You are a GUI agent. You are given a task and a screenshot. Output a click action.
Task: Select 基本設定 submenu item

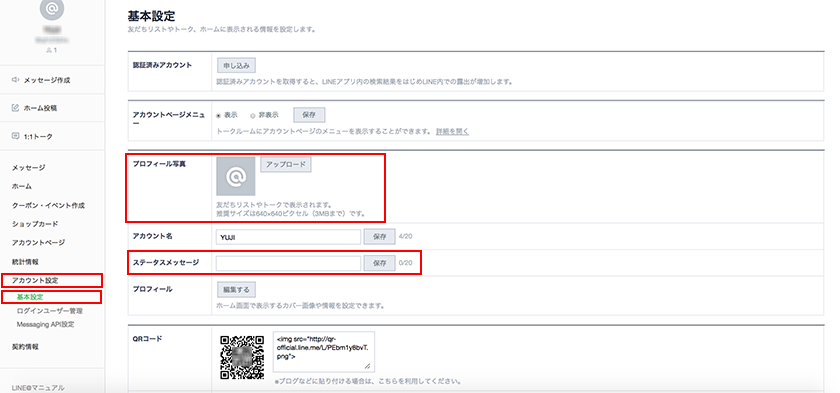tap(30, 297)
